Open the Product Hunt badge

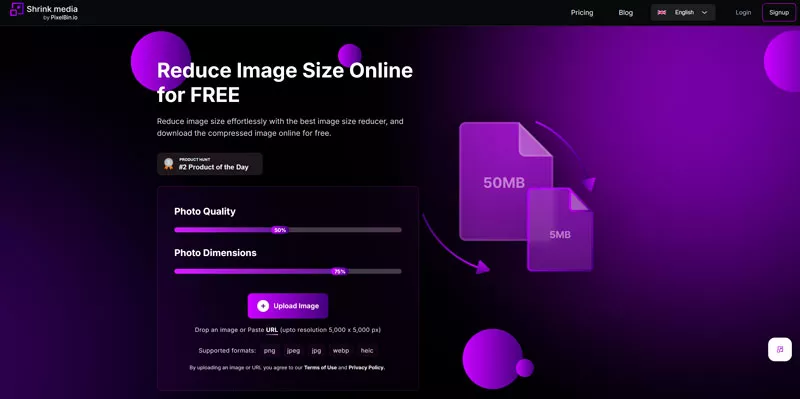point(210,164)
